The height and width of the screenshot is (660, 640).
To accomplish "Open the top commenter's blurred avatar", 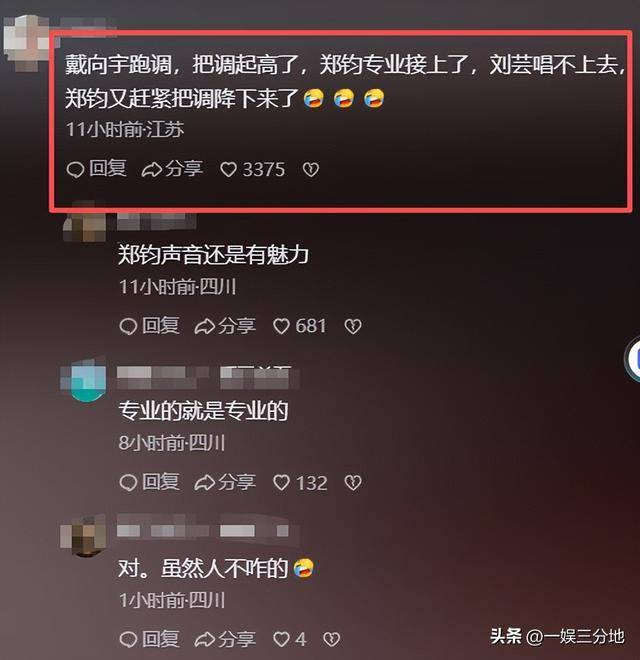I will [x=26, y=42].
